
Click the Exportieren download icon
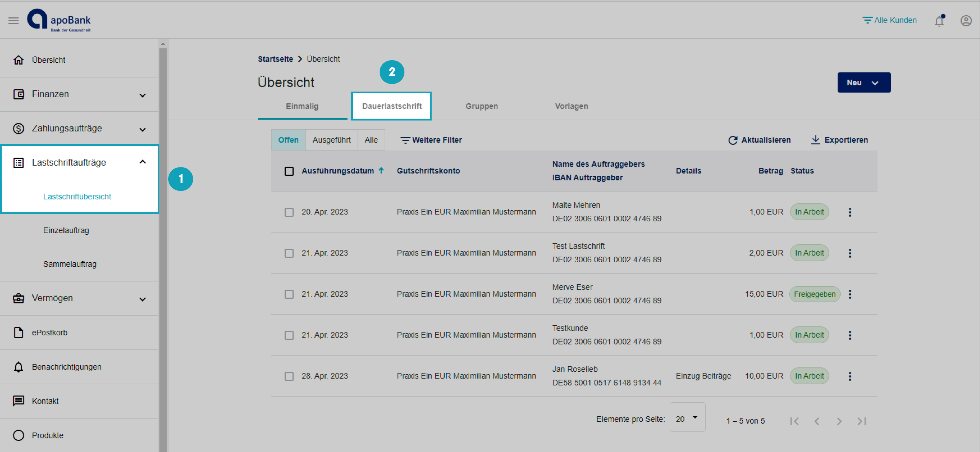(815, 140)
